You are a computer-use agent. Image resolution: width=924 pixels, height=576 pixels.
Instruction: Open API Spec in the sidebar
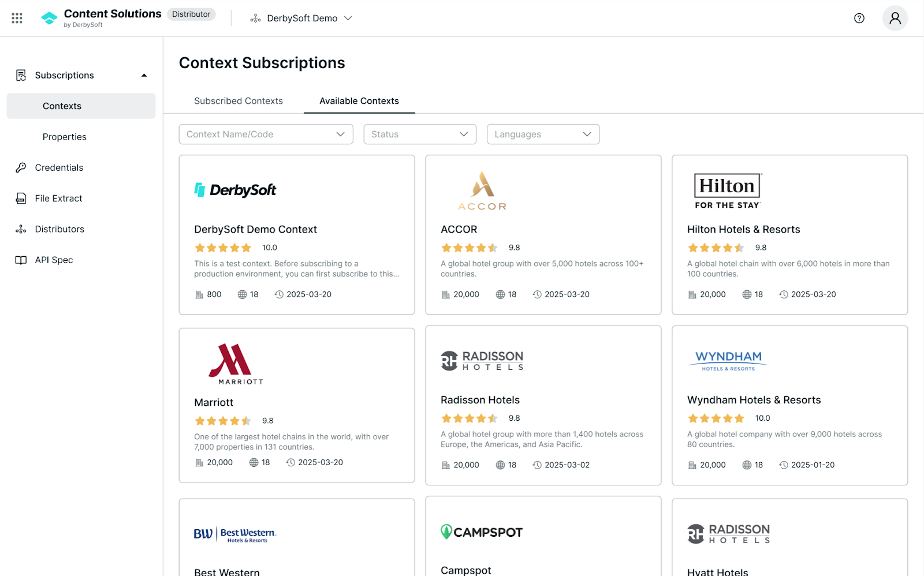click(x=54, y=260)
